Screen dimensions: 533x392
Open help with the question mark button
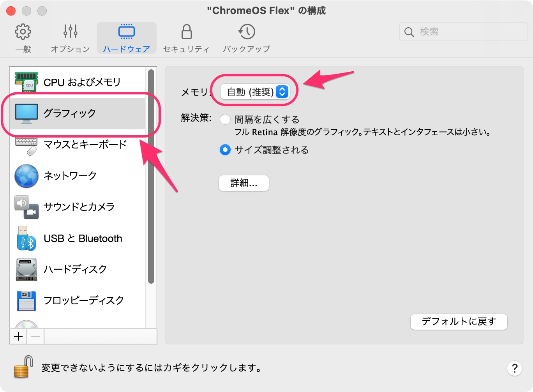(x=515, y=368)
